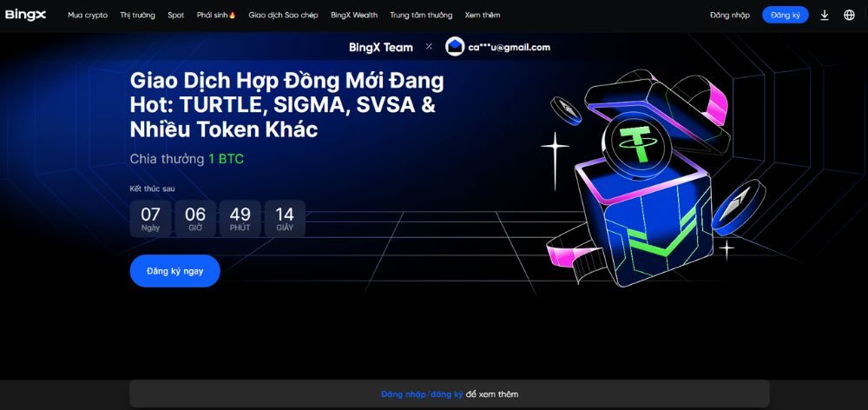Open the globe language selector
868x410 pixels.
click(849, 15)
